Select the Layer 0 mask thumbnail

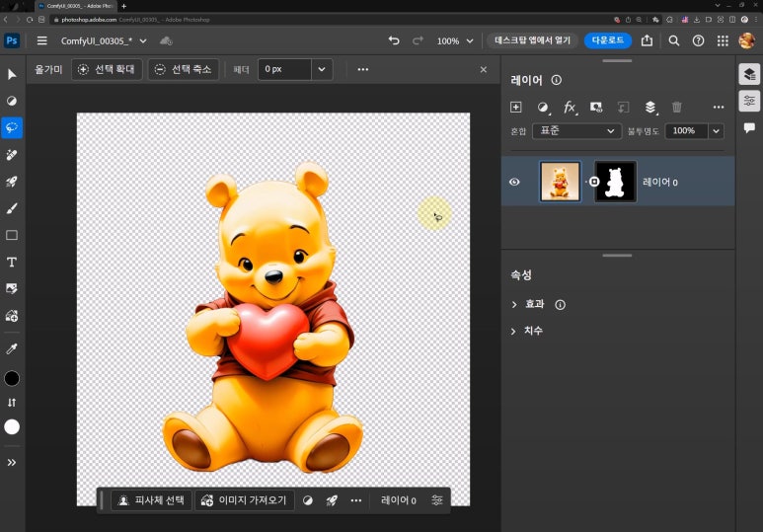tap(615, 182)
